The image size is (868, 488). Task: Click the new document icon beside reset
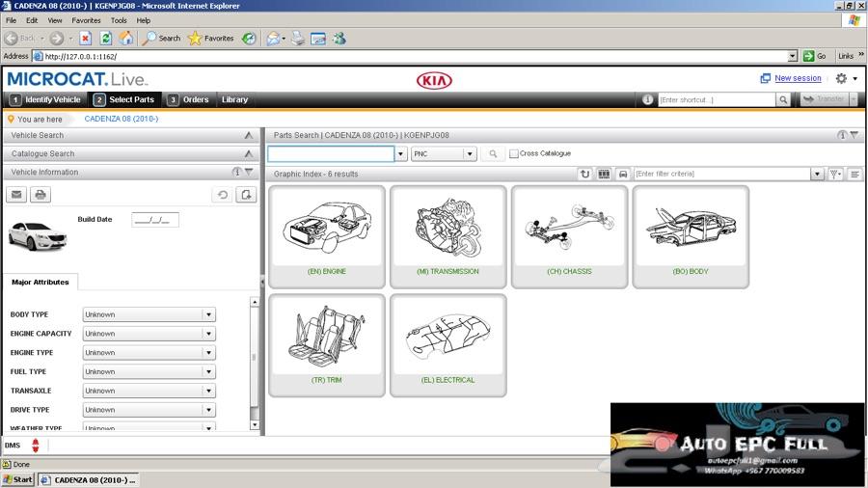(246, 195)
